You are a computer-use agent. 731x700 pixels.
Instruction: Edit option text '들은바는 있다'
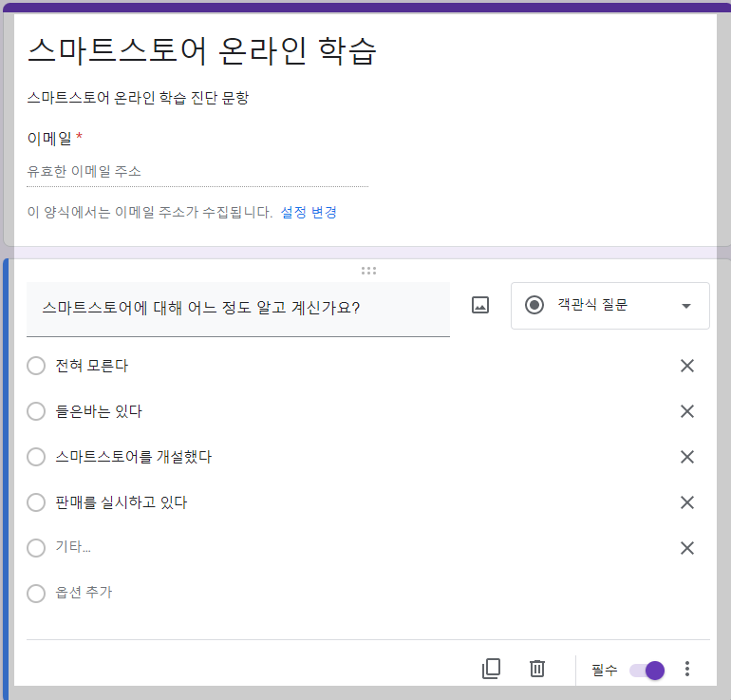click(99, 411)
